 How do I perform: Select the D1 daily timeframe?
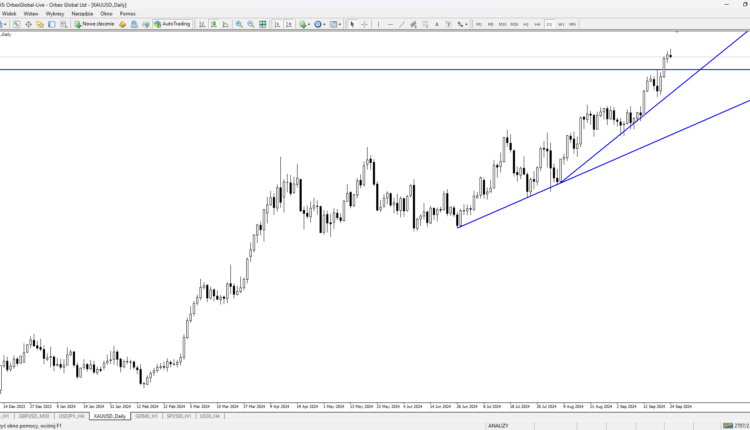pos(549,24)
